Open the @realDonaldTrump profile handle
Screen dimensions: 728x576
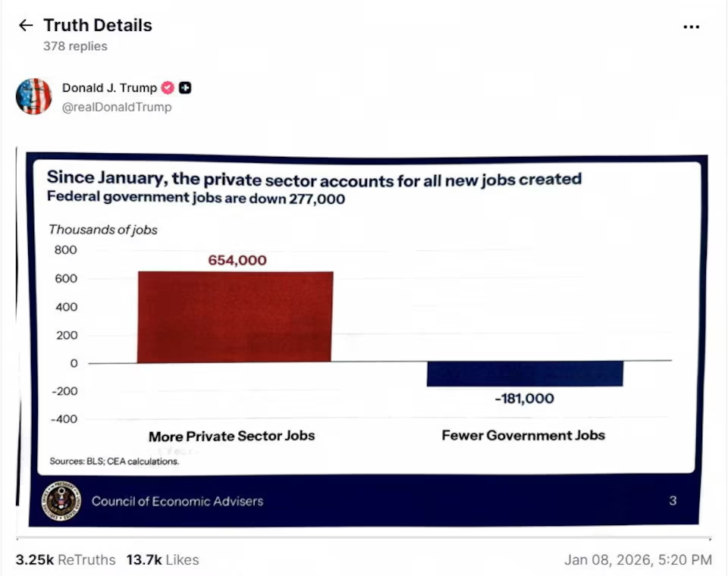[117, 107]
